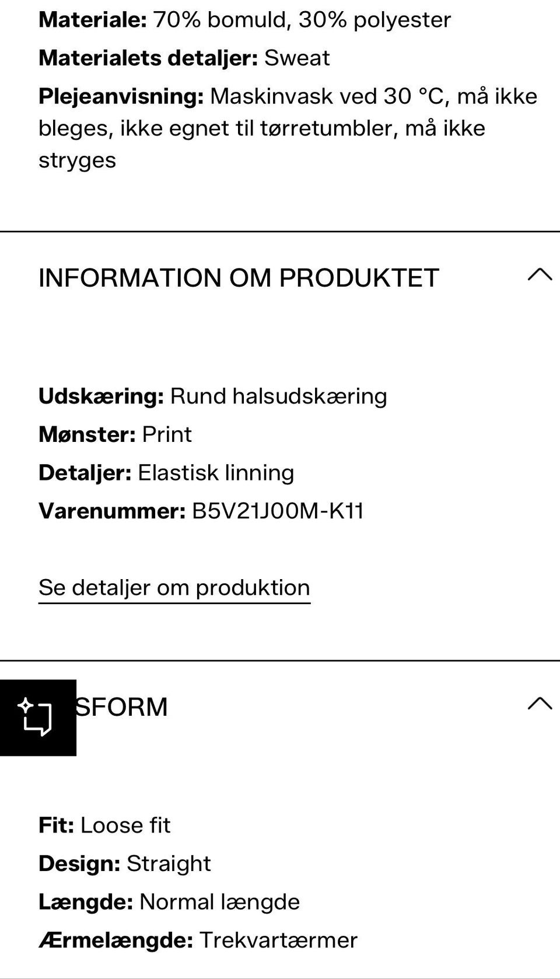560x979 pixels.
Task: Click the Loose fit value text
Action: [125, 825]
